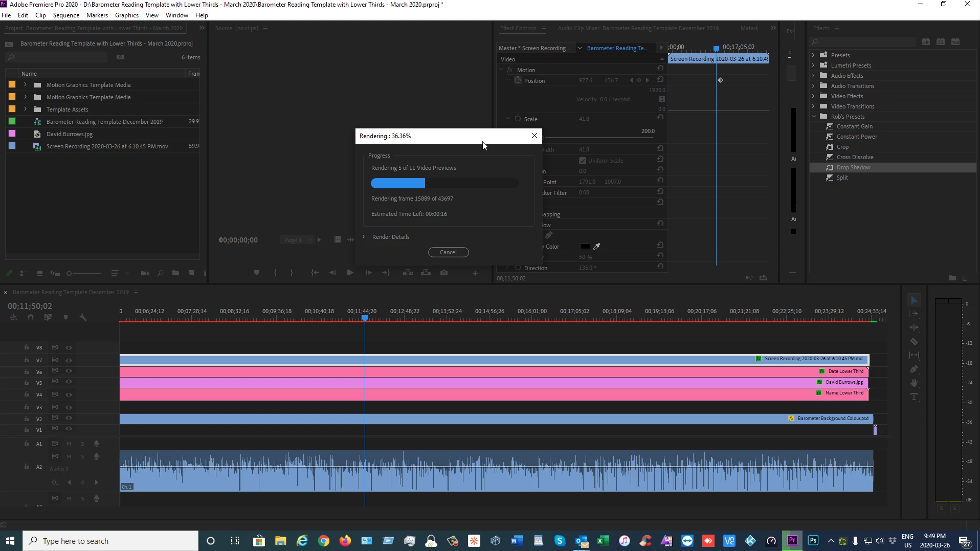The height and width of the screenshot is (551, 980).
Task: Click Position stopwatch animation toggle
Action: pyautogui.click(x=518, y=80)
